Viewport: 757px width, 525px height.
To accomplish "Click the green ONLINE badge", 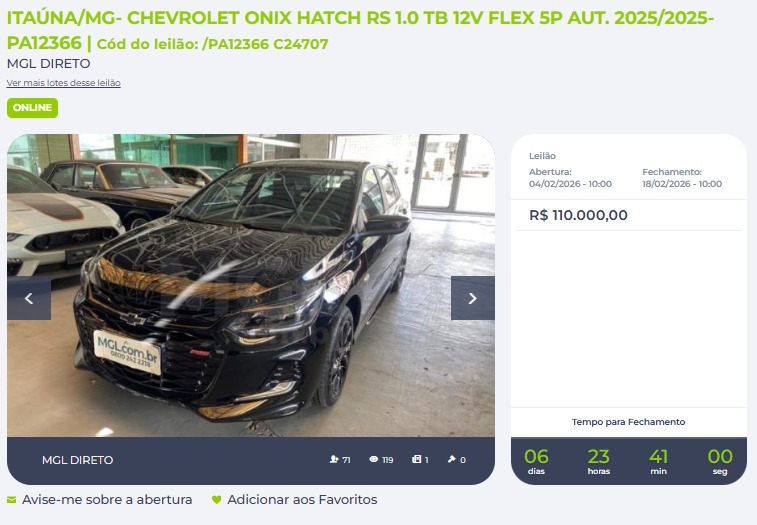I will (x=32, y=108).
